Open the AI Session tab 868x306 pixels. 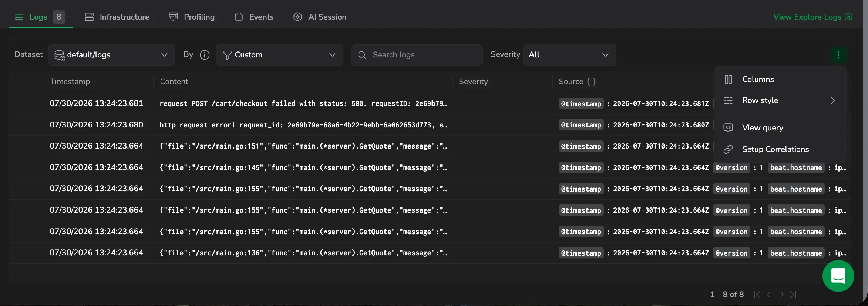coord(320,17)
